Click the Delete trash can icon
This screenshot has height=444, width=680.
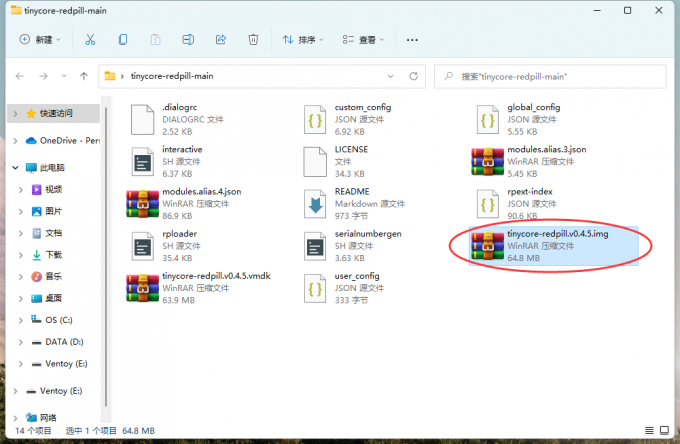click(x=253, y=40)
